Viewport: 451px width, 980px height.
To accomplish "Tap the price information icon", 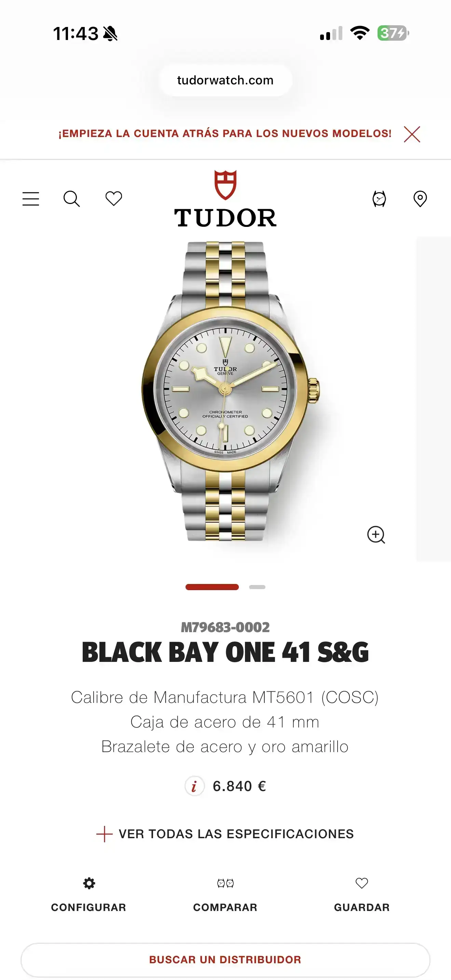I will [194, 786].
